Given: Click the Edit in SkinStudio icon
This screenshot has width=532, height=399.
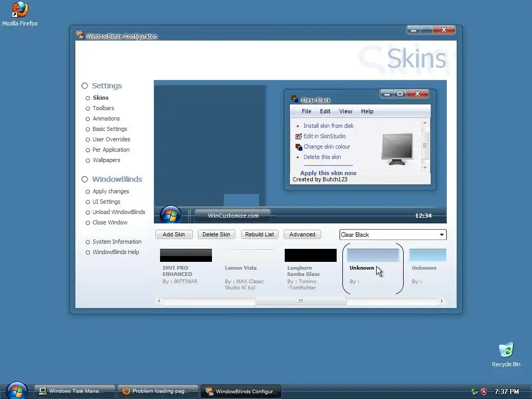Looking at the screenshot, I should pos(299,136).
